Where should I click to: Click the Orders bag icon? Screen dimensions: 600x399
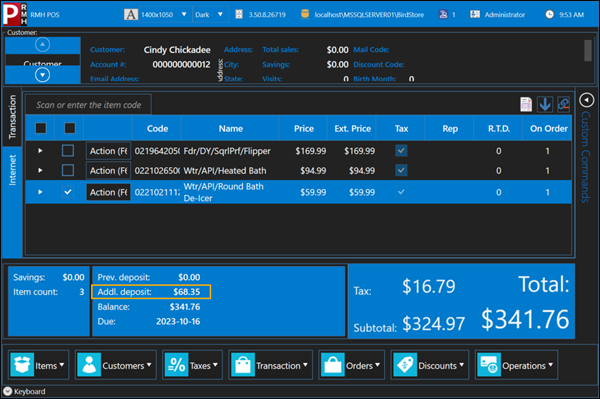pos(333,365)
